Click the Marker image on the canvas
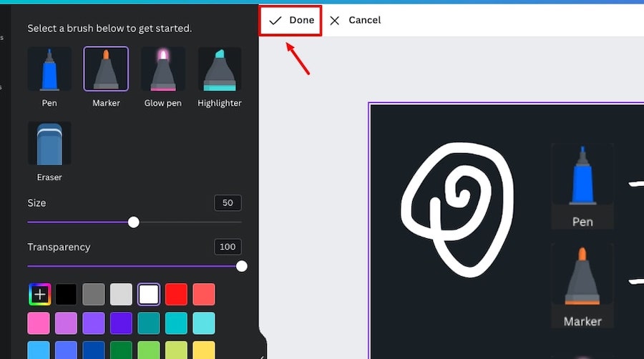Viewport: 644px width, 359px height. click(x=582, y=285)
